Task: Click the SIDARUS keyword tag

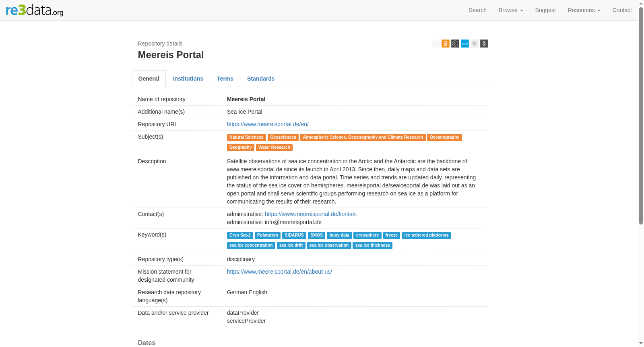Action: point(294,235)
